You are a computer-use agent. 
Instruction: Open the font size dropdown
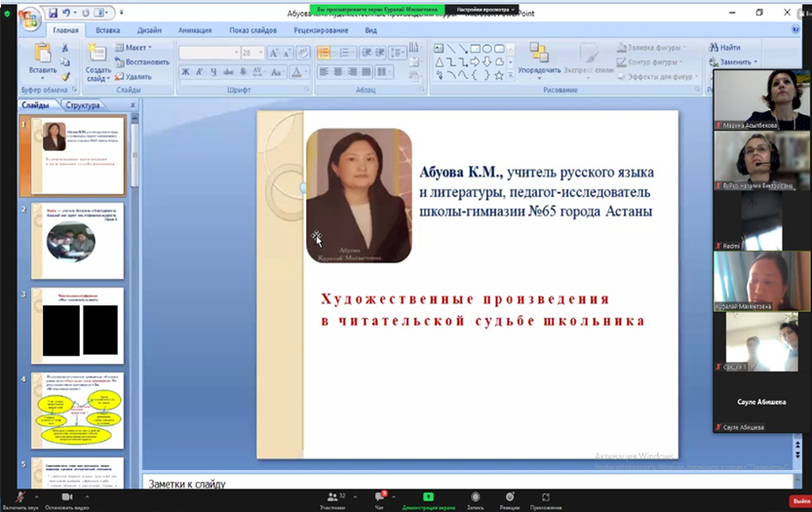click(259, 53)
